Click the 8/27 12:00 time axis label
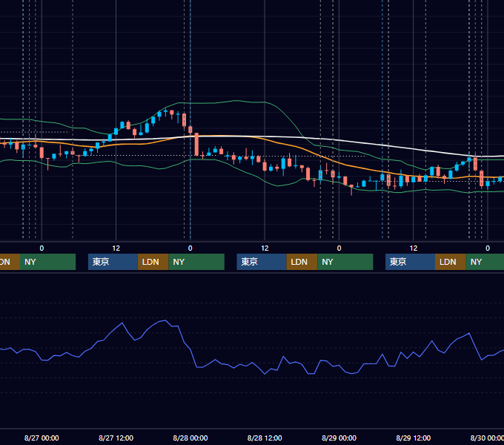 pos(116,438)
